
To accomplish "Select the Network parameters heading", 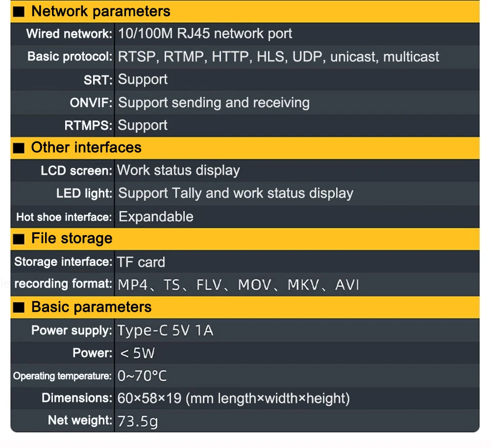I will tap(100, 12).
